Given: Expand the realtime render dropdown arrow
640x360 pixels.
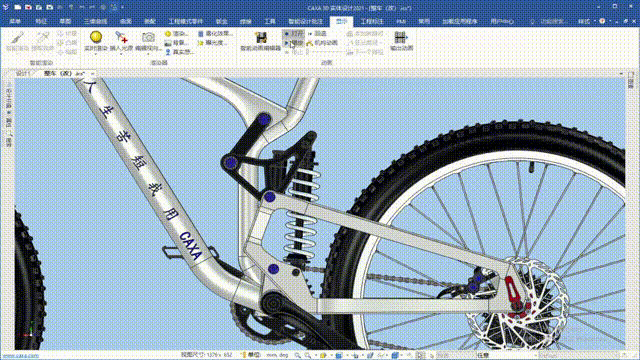Looking at the screenshot, I should [96, 54].
